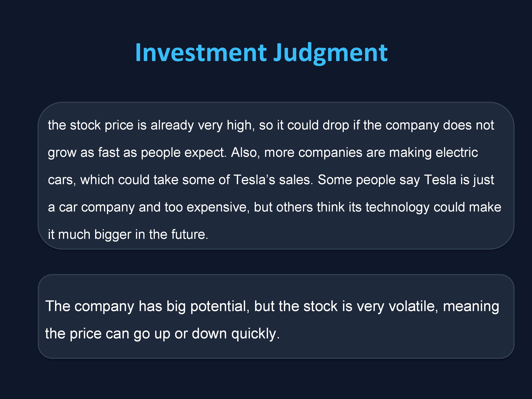This screenshot has height=399, width=532.
Task: Click the line "it much bigger in the future."
Action: (128, 234)
